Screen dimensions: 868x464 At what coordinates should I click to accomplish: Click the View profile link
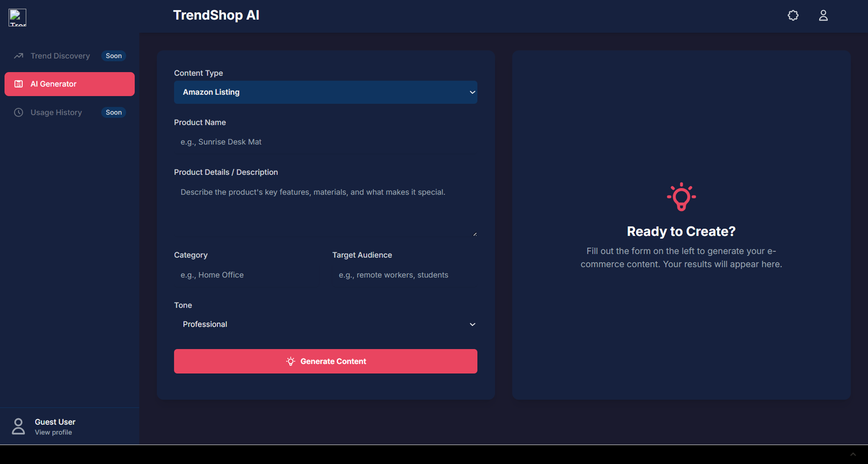click(53, 432)
